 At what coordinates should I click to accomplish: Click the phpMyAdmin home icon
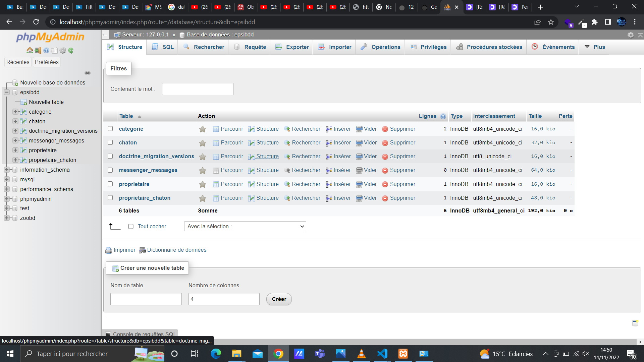click(30, 51)
